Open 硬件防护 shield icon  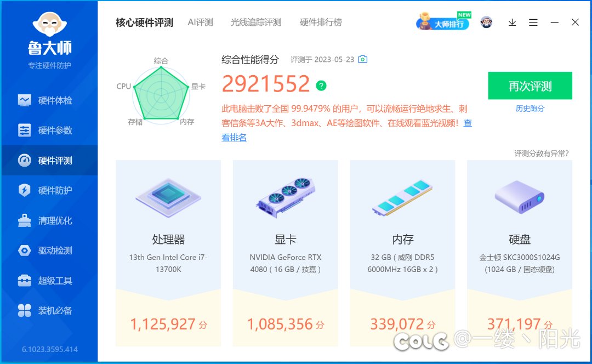tap(25, 190)
